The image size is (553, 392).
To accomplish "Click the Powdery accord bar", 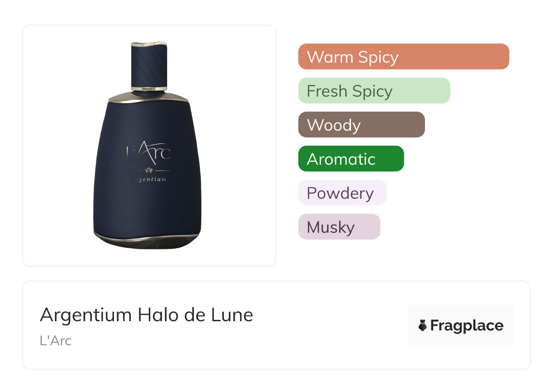I will click(x=342, y=193).
